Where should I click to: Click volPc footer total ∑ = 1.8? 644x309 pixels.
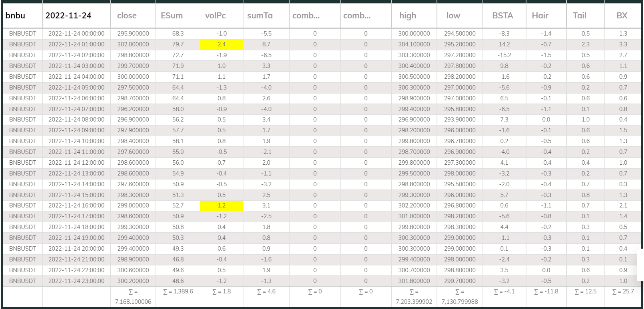coord(221,292)
